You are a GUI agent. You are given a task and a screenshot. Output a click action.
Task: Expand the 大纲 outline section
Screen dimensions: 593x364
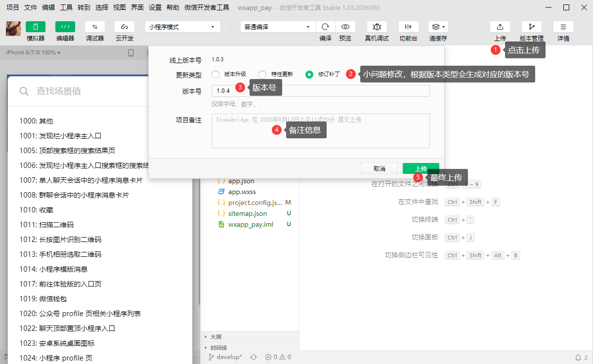[x=250, y=337]
